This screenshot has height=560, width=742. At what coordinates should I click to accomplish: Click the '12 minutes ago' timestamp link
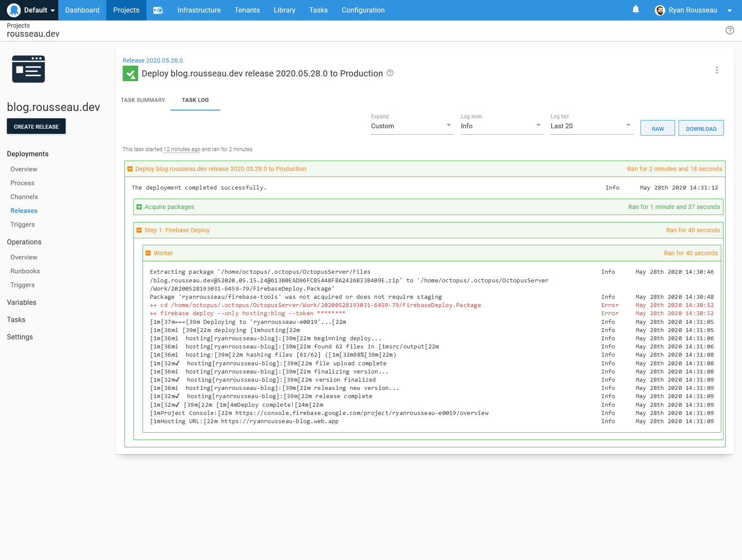coord(182,149)
